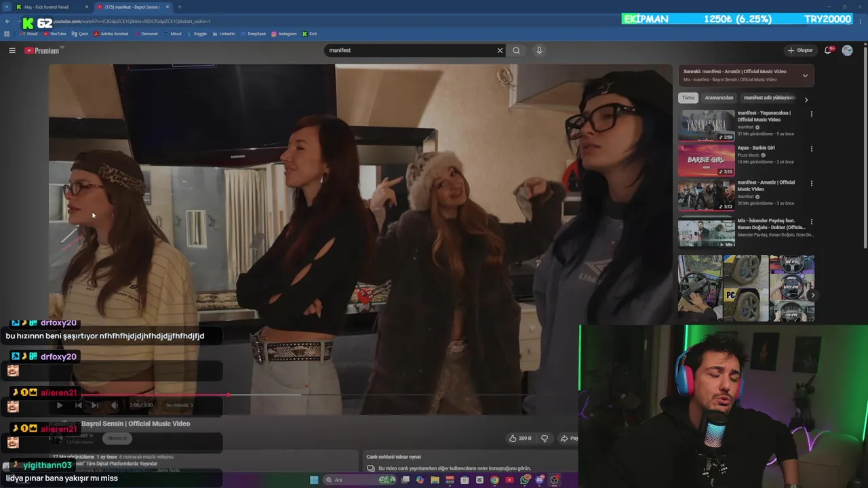Viewport: 868px width, 488px height.
Task: Expand the 'Sonraki' mix playlist panel
Action: [x=805, y=75]
